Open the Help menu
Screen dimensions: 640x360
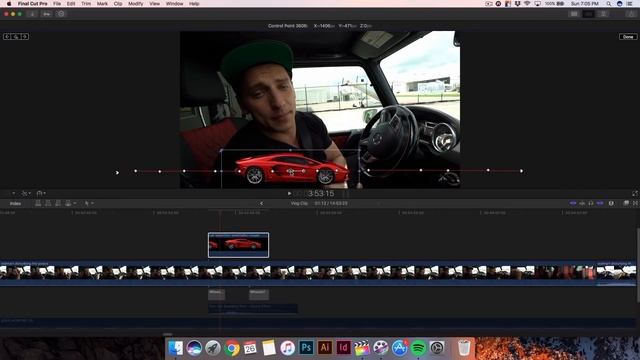point(194,4)
